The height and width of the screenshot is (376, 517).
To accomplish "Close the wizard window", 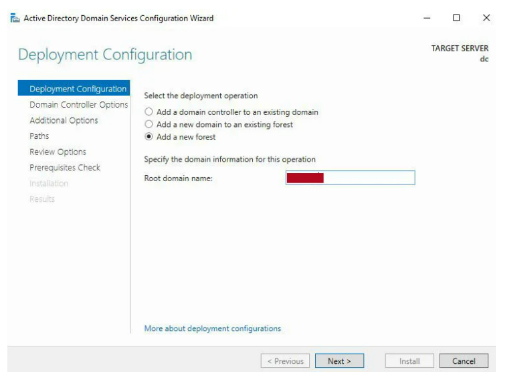I will coord(486,18).
